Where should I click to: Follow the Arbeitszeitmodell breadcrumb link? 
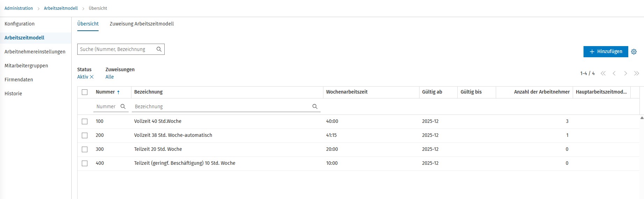[61, 8]
